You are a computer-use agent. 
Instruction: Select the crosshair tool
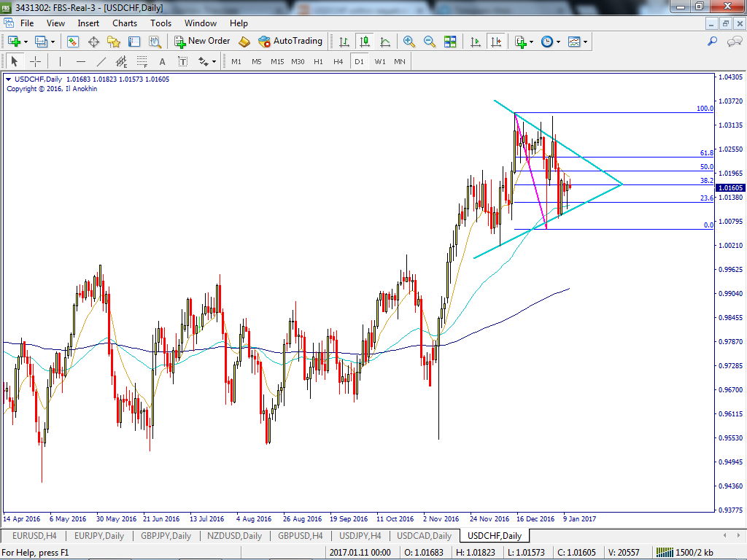click(x=35, y=61)
